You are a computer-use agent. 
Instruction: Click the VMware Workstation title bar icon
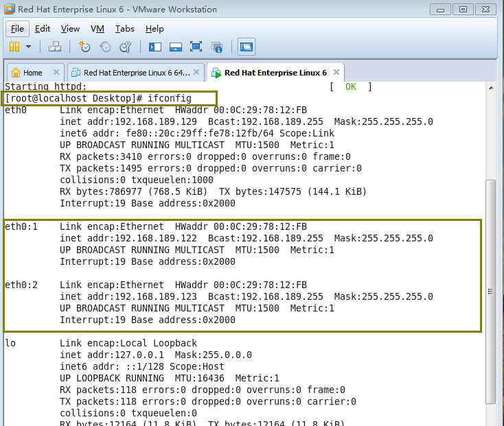(10, 9)
